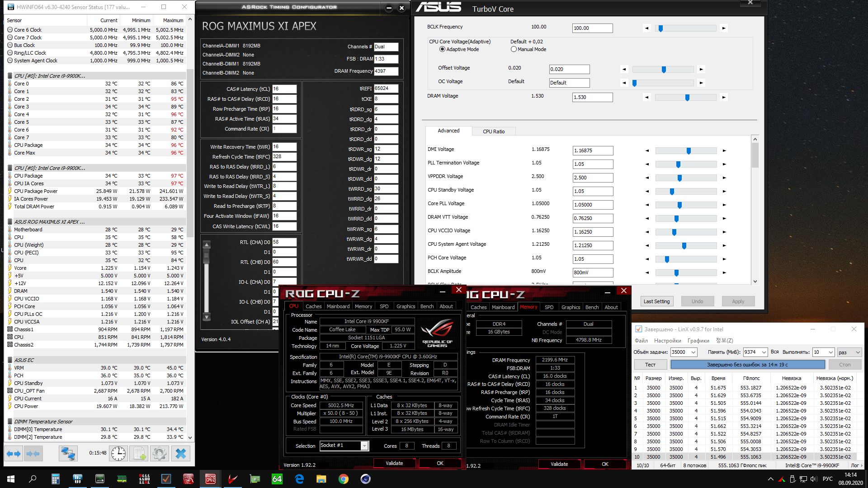Select Adaptive Mode radio button
Image resolution: width=868 pixels, height=488 pixels.
[442, 49]
